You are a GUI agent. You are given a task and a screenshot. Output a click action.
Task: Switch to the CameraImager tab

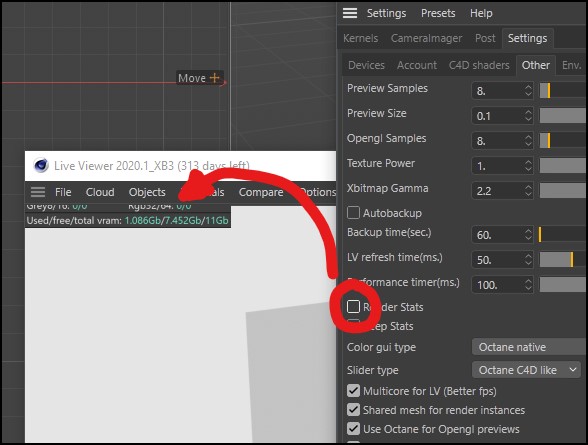click(x=426, y=38)
